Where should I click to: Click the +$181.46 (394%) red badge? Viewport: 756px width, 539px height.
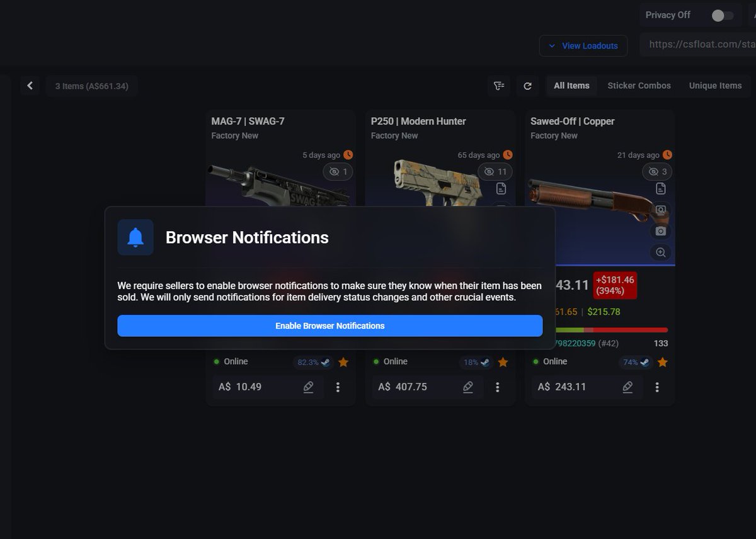pyautogui.click(x=615, y=285)
